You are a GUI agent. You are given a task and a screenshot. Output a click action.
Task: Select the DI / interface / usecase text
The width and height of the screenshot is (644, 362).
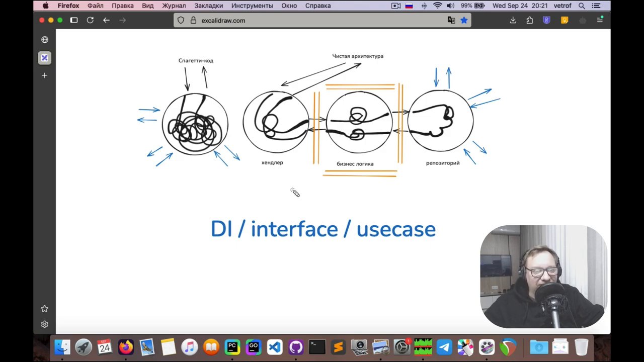323,229
